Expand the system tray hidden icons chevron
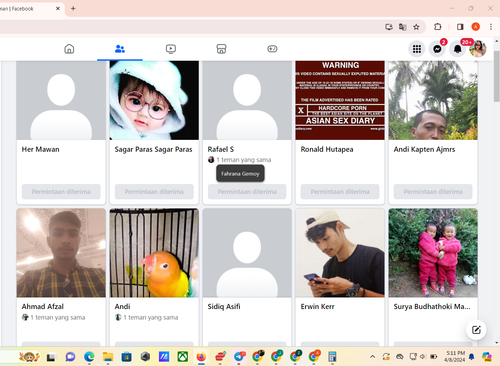The width and height of the screenshot is (500, 366). point(372,357)
